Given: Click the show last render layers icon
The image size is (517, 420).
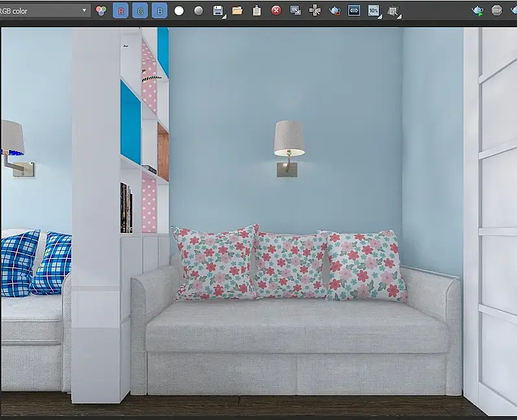Looking at the screenshot, I should [x=393, y=11].
